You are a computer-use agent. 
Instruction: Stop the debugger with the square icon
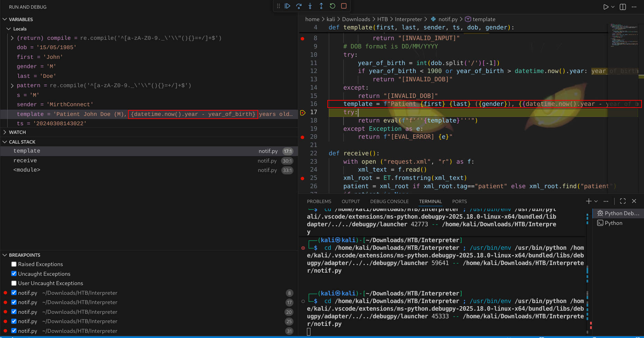coord(344,6)
